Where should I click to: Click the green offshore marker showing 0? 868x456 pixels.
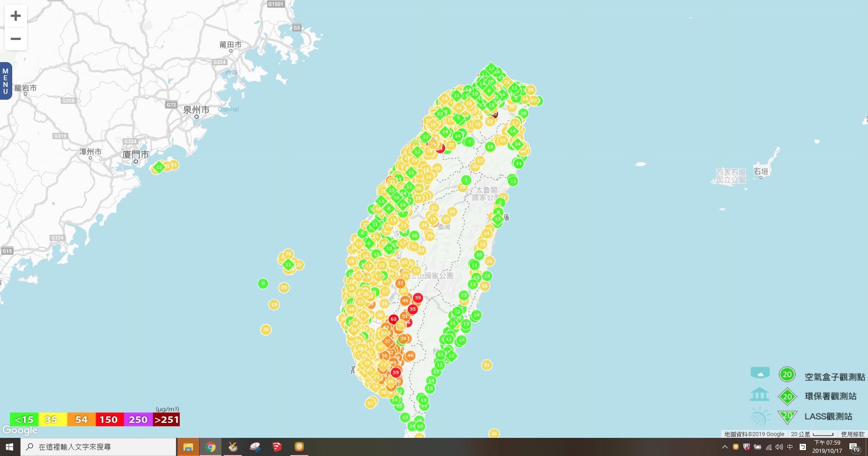tap(263, 284)
